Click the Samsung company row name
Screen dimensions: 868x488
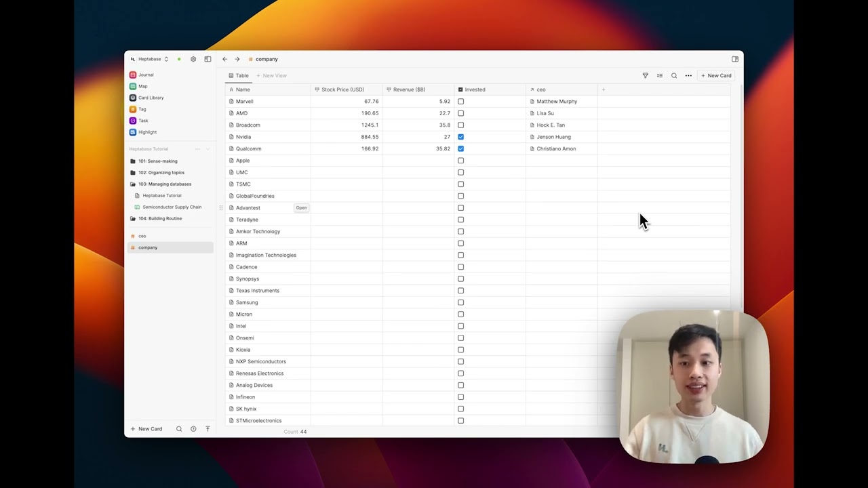click(247, 302)
